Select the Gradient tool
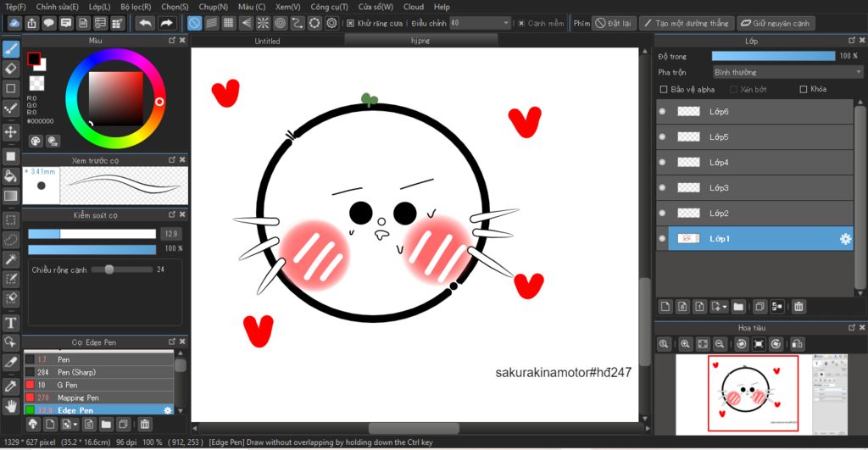The height and width of the screenshot is (450, 868). 10,196
